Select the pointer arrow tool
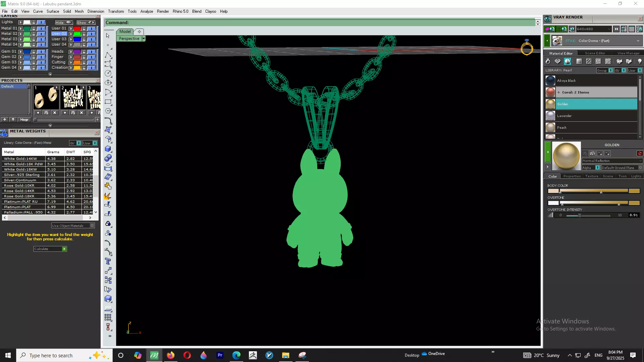Viewport: 644px width, 362px height. pos(108,36)
